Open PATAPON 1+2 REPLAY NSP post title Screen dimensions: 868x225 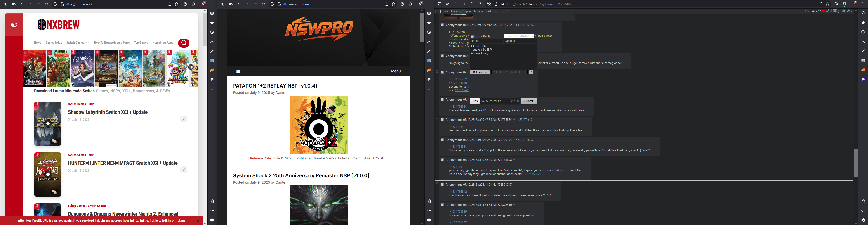tap(275, 86)
